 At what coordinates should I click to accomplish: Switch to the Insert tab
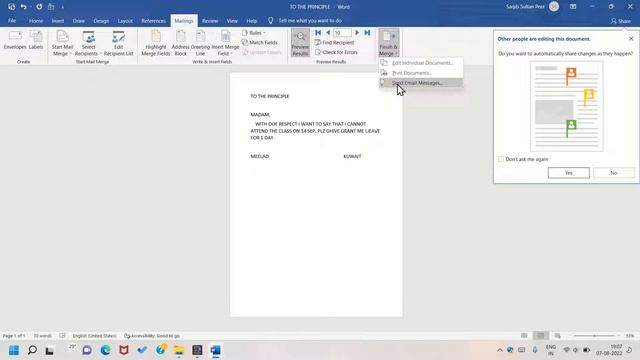[58, 21]
